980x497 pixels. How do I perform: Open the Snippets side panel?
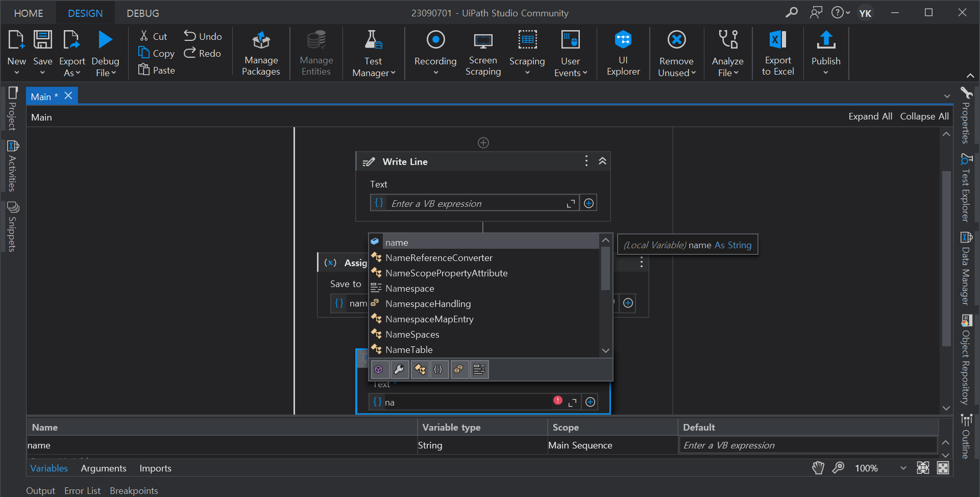click(12, 227)
